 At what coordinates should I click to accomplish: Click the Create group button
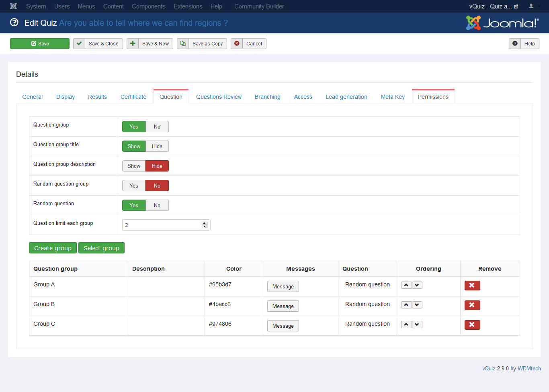tap(53, 248)
